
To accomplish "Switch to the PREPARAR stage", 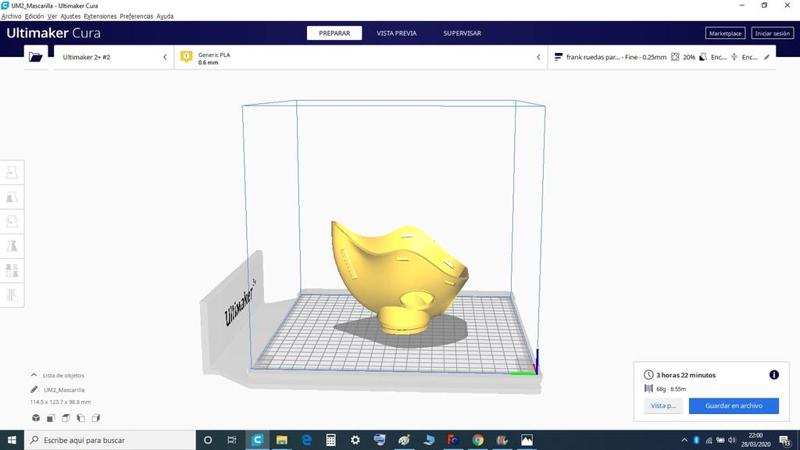I will (334, 33).
